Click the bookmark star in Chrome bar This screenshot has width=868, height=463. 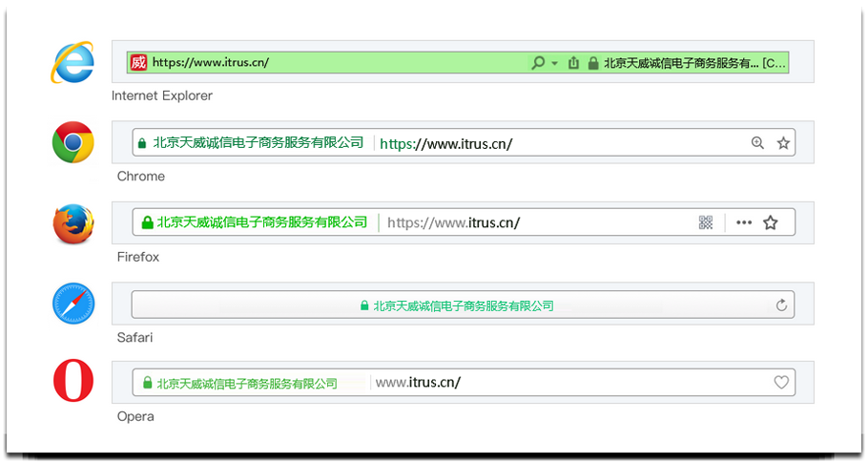coord(783,143)
